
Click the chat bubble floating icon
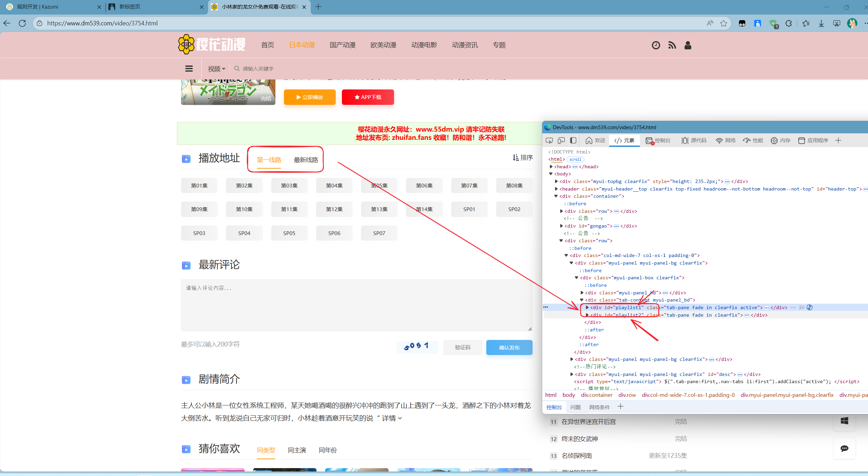click(x=844, y=448)
